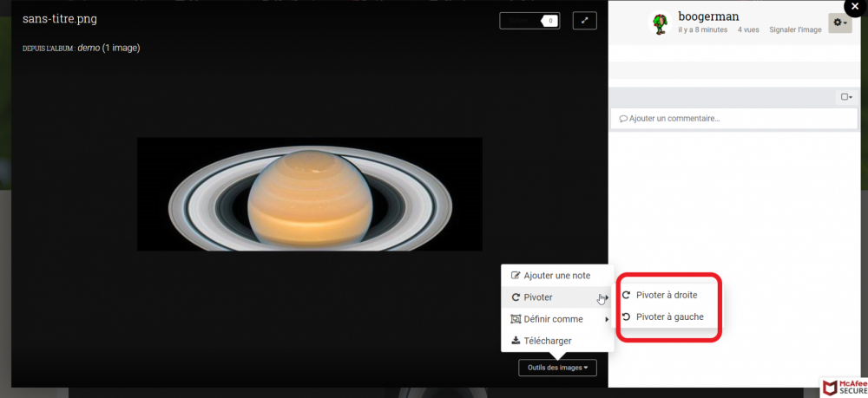
Task: Click the 4 vues view count
Action: click(x=748, y=29)
